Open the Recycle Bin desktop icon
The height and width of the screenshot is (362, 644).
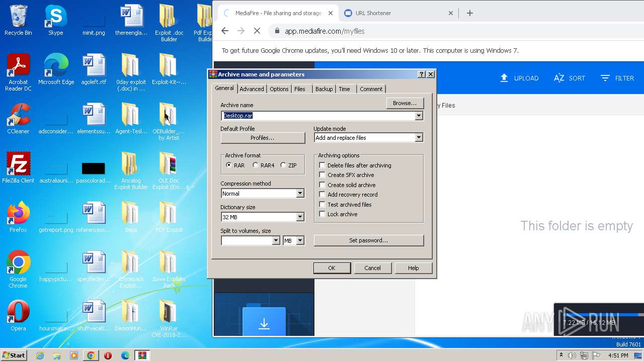18,20
